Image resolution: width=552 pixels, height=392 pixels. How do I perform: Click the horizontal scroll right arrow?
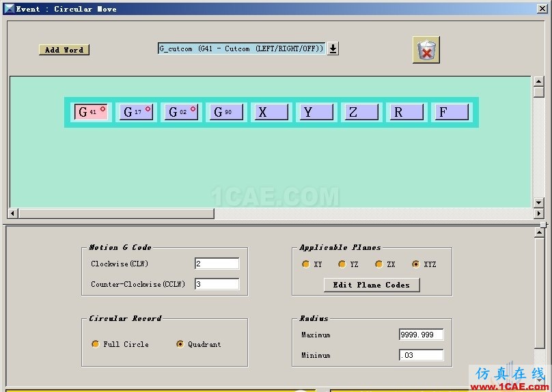538,213
